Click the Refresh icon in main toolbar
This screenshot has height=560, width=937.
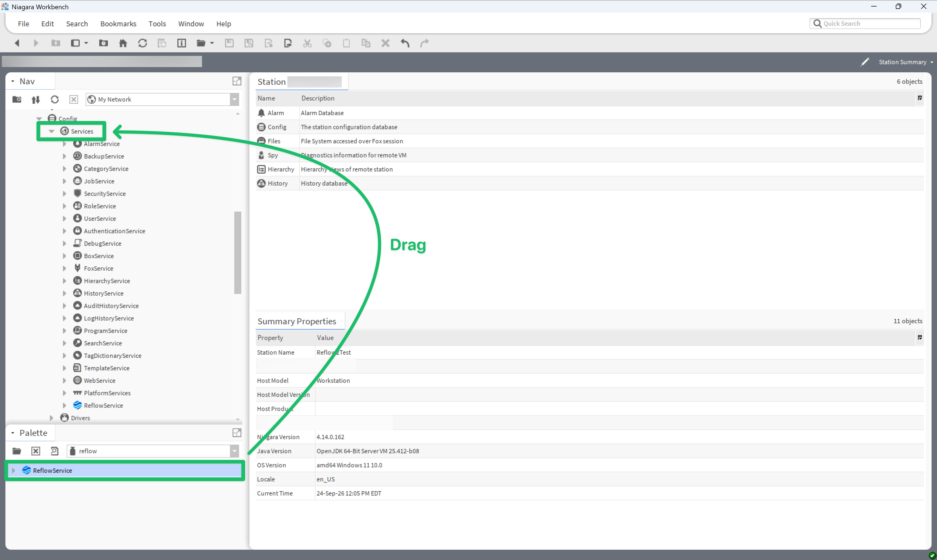pos(142,43)
